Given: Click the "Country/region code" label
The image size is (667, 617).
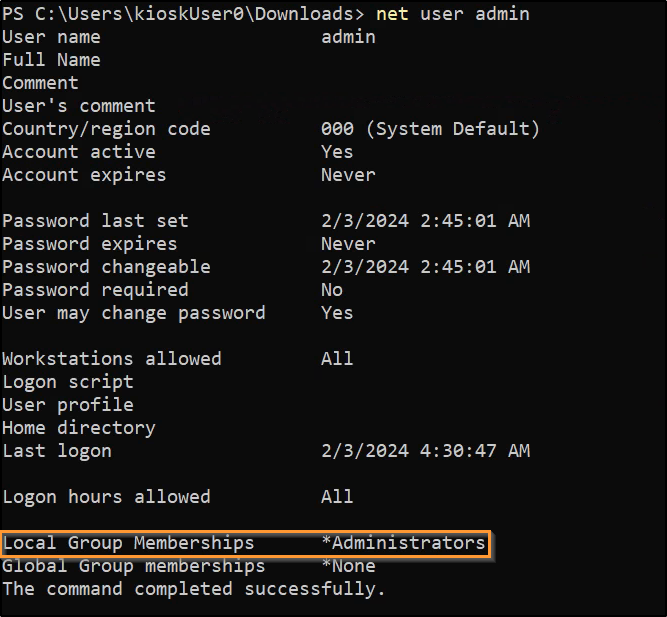Looking at the screenshot, I should tap(106, 129).
